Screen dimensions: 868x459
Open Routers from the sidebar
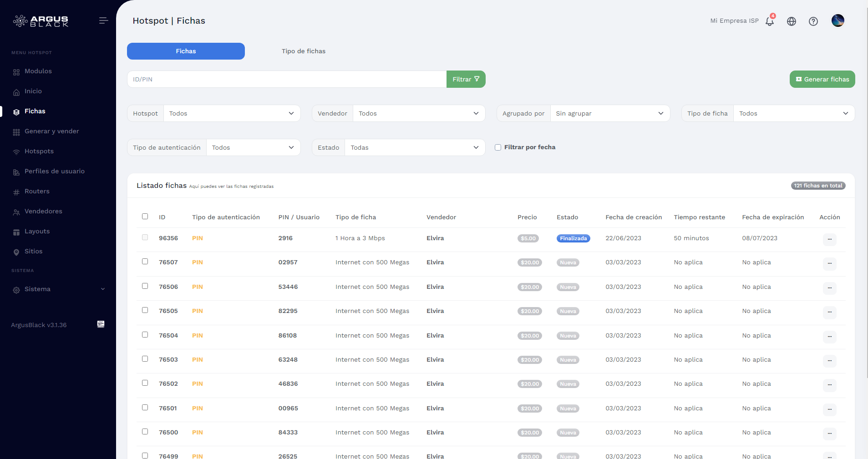pyautogui.click(x=37, y=192)
